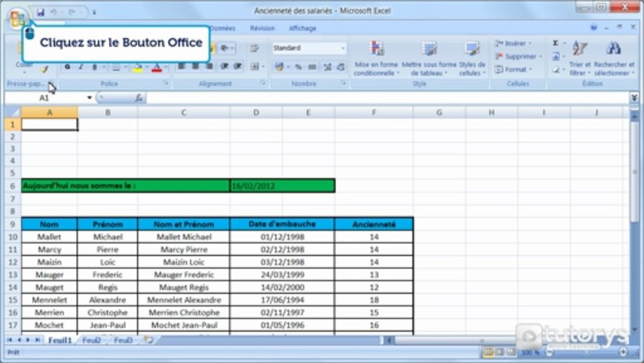Insert a new worksheet tab

click(149, 340)
